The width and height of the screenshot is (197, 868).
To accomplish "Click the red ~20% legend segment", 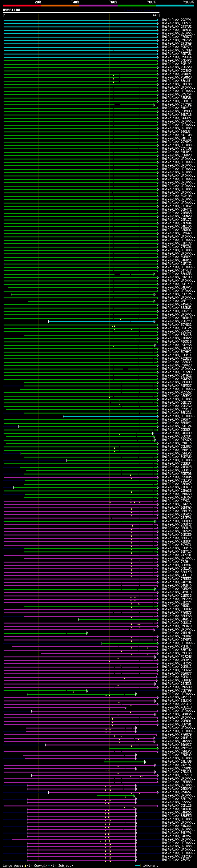I will pos(22,6).
